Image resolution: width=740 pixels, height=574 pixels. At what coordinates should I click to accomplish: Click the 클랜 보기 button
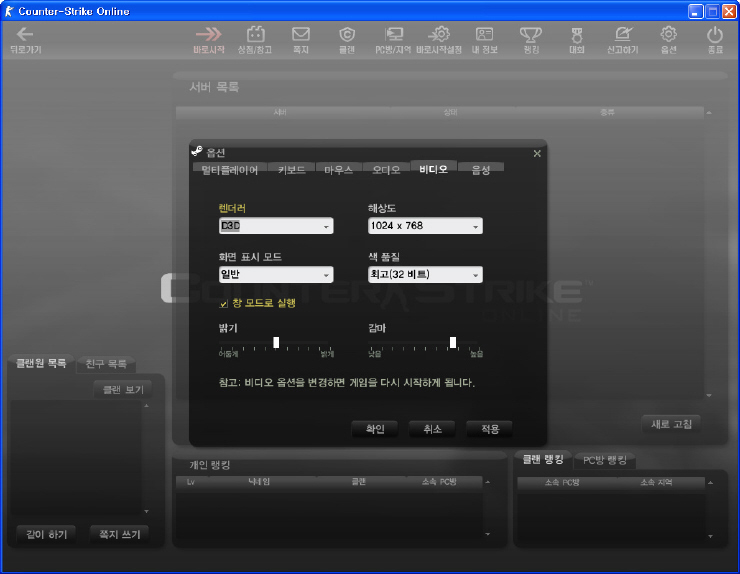click(x=123, y=389)
